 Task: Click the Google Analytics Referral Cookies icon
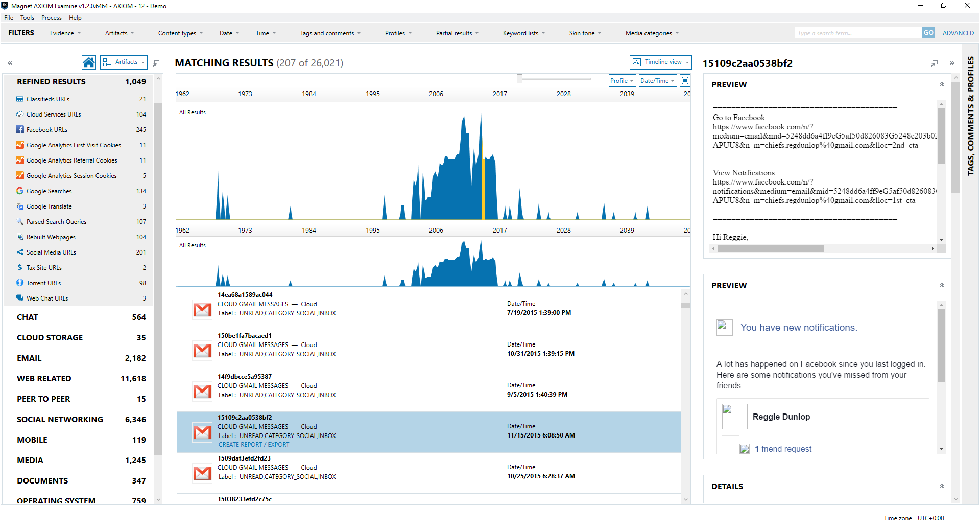(20, 160)
